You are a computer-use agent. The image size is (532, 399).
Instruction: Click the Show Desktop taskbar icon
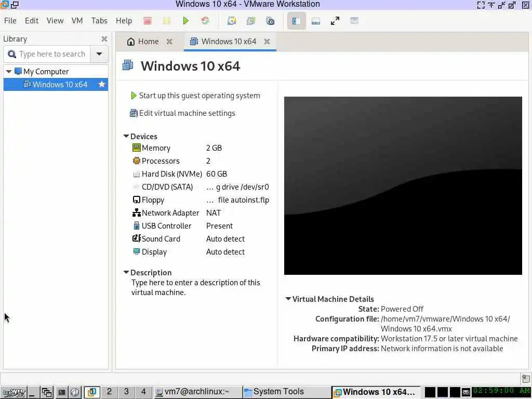point(33,392)
